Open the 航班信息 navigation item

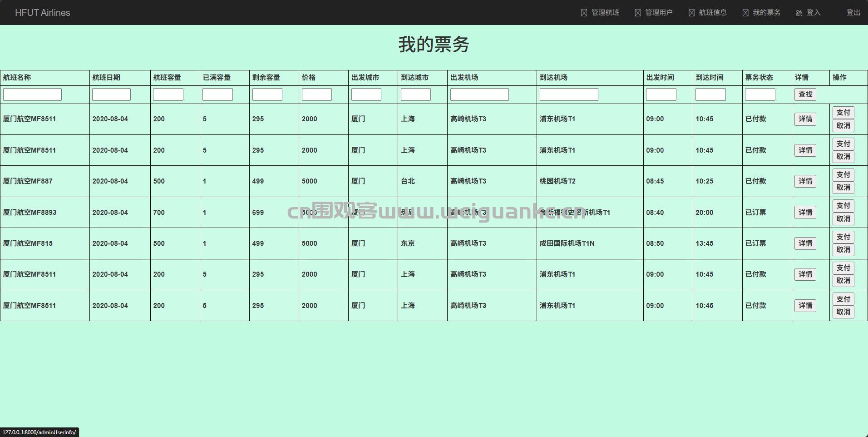tap(712, 13)
